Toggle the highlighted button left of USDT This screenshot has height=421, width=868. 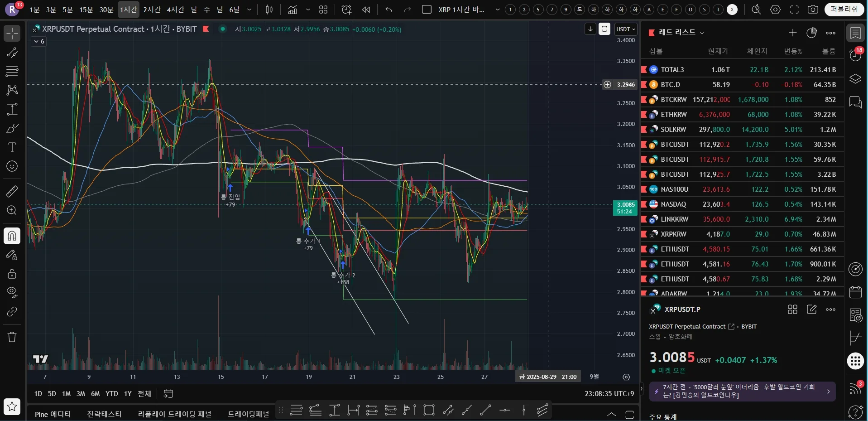tap(604, 29)
